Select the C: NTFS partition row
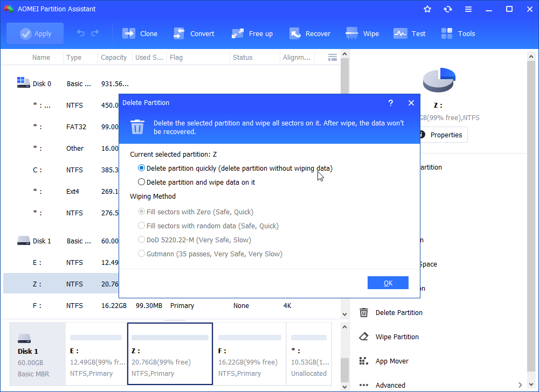The width and height of the screenshot is (539, 392). [61, 170]
